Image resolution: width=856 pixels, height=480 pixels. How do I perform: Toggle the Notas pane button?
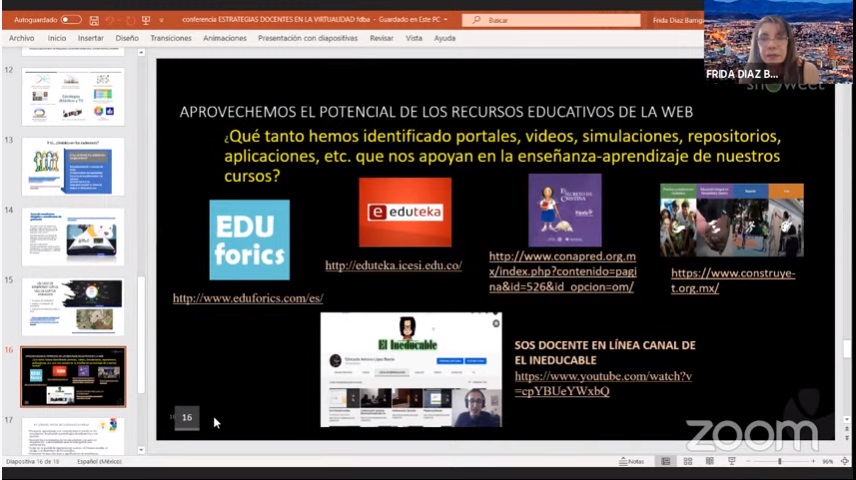[x=630, y=461]
